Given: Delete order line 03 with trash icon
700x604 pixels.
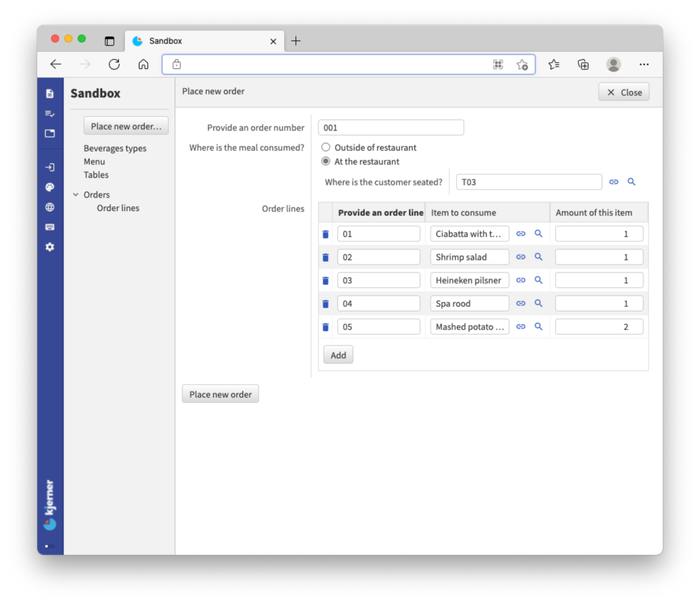Looking at the screenshot, I should click(325, 280).
